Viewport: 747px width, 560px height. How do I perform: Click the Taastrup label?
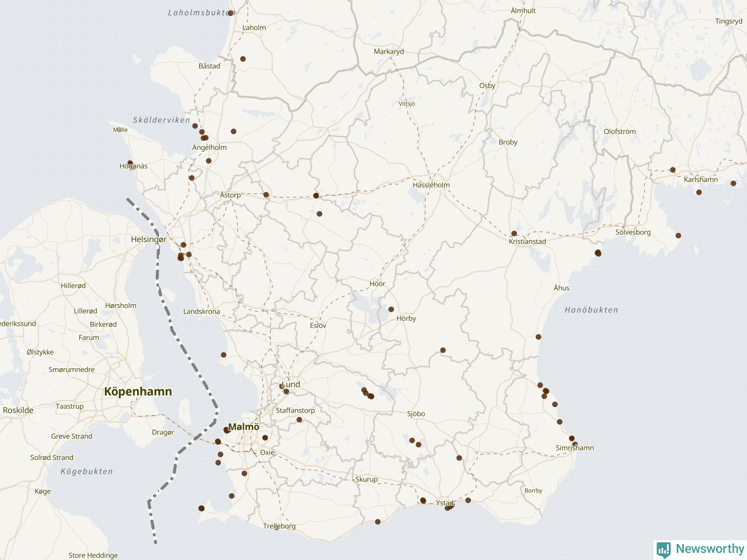[x=69, y=406]
